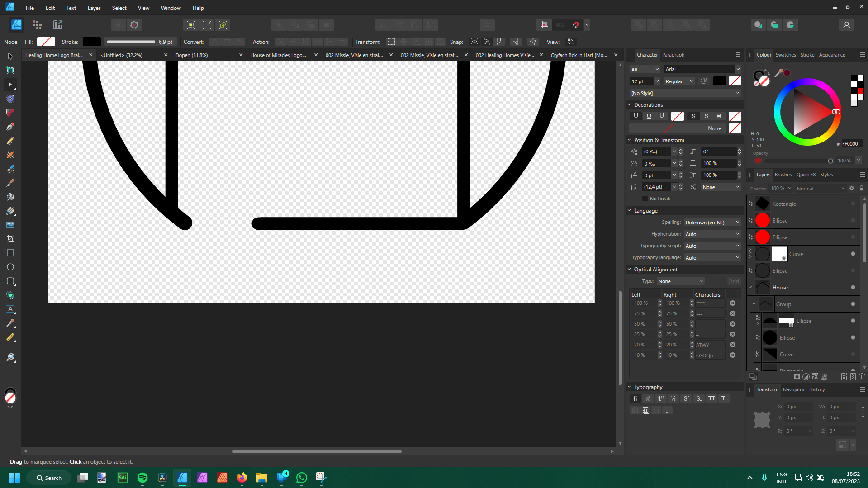Toggle visibility of the House layer
Image resolution: width=868 pixels, height=488 pixels.
[853, 288]
